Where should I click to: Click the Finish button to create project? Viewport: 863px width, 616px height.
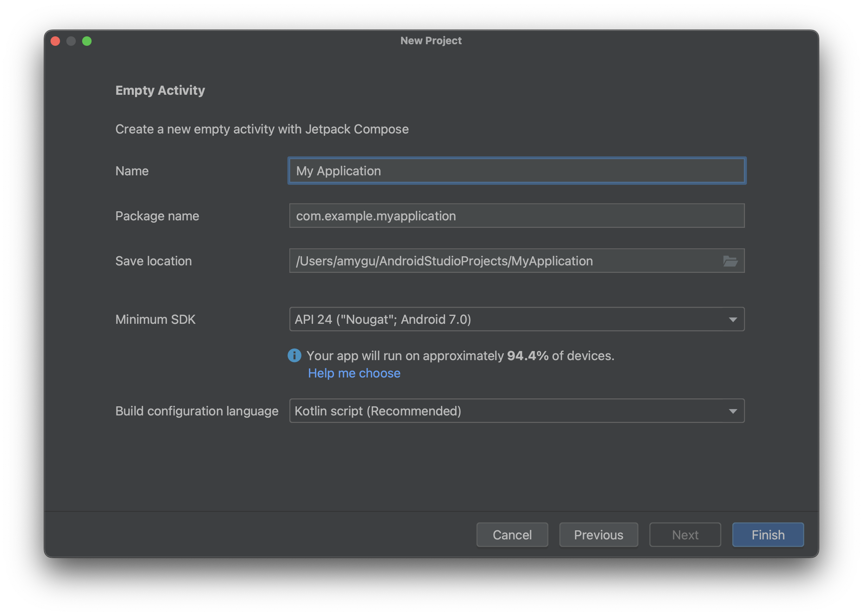coord(768,535)
